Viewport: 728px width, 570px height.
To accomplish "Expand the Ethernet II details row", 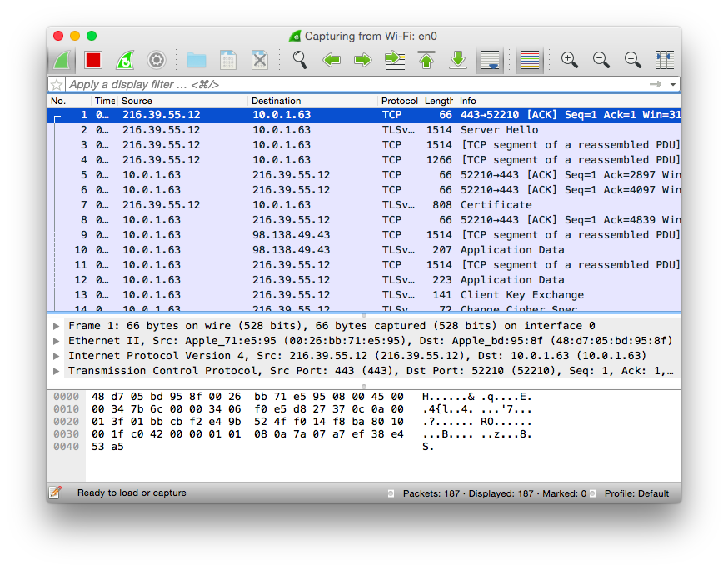I will (x=57, y=341).
